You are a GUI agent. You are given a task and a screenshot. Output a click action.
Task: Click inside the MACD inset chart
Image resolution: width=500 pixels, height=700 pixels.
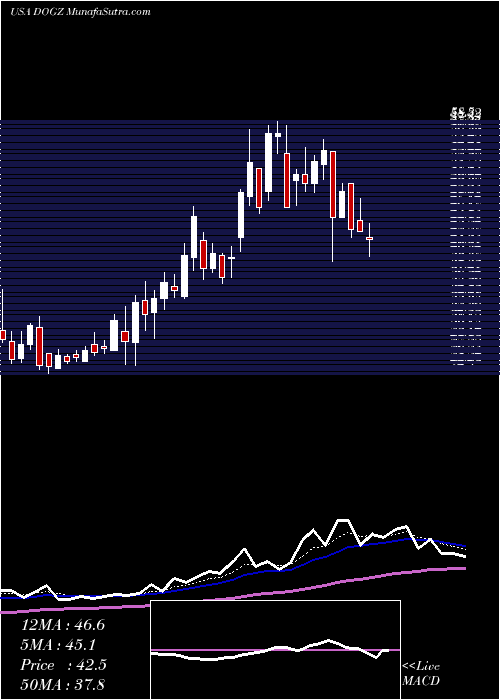[275, 650]
